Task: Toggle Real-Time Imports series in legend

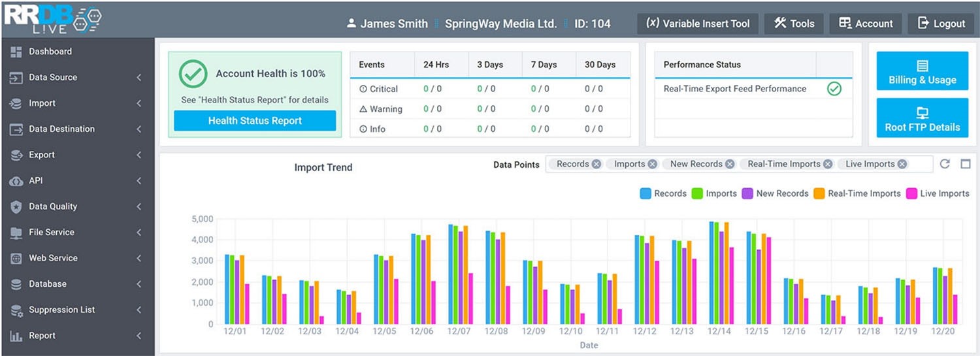Action: pos(857,193)
